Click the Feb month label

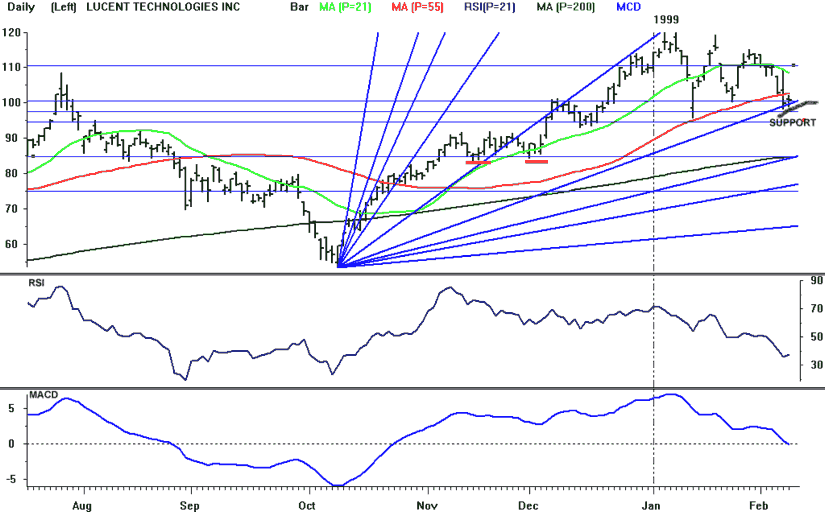(x=759, y=506)
